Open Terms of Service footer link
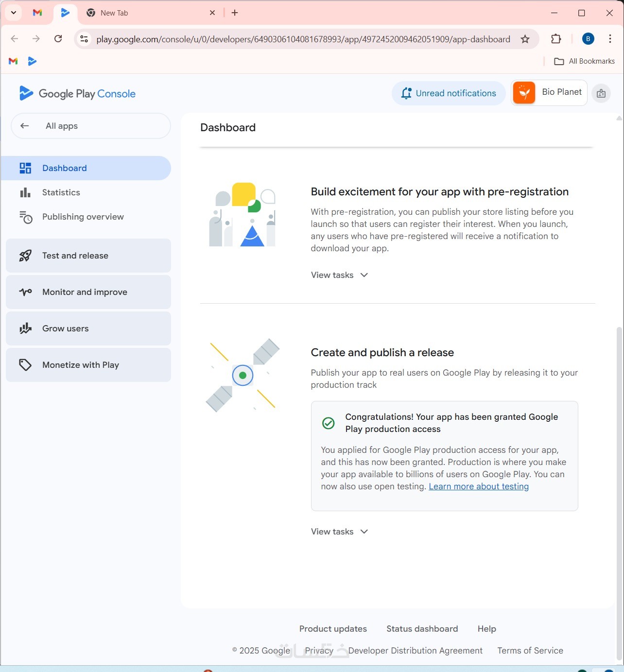This screenshot has width=624, height=672. (x=530, y=651)
